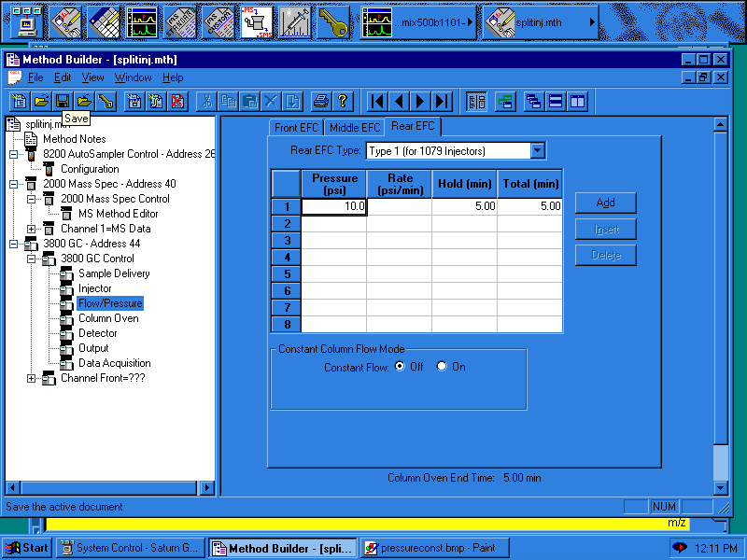This screenshot has width=747, height=560.
Task: Click the Tile horizontally toolbar icon
Action: [x=556, y=102]
